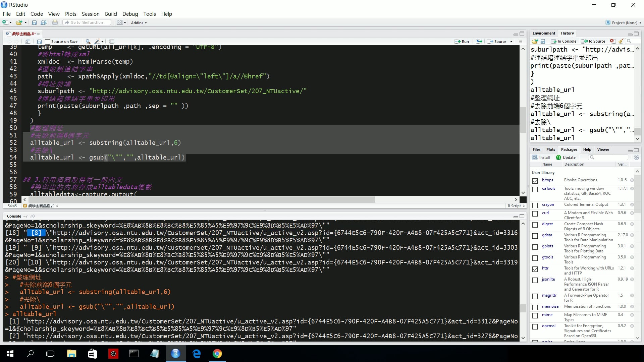Open the Session menu
Image resolution: width=644 pixels, height=362 pixels.
[91, 14]
